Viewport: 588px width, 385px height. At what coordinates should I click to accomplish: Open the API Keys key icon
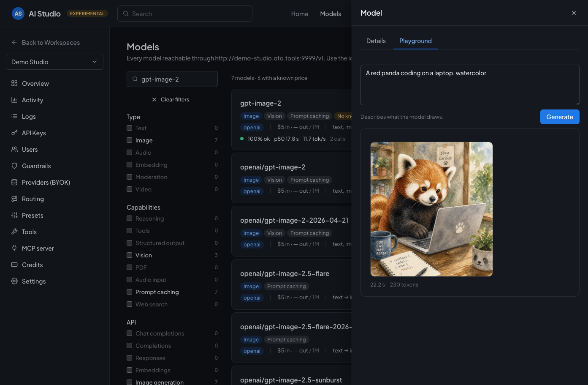point(14,133)
